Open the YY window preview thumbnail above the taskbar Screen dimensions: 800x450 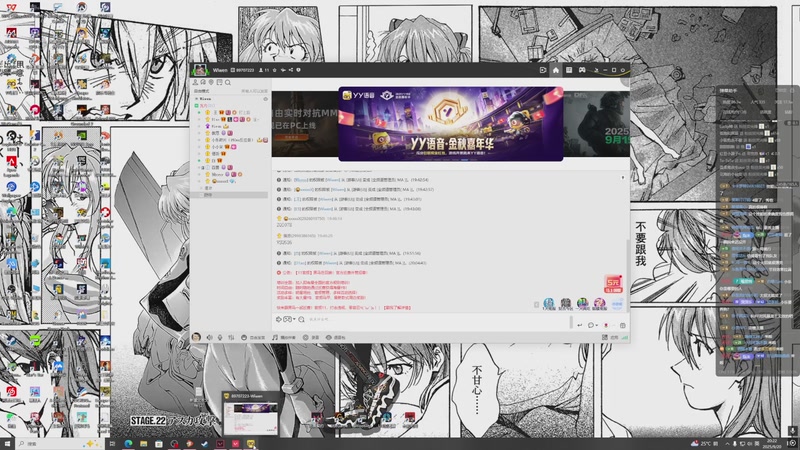(251, 414)
